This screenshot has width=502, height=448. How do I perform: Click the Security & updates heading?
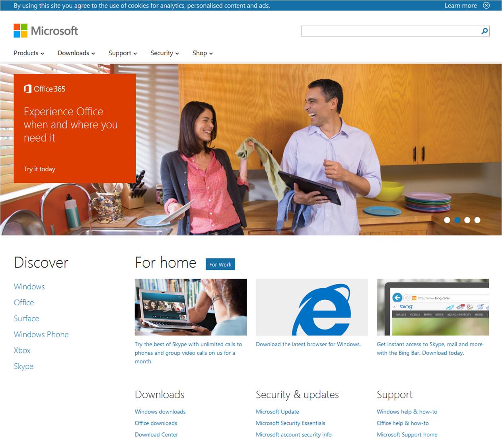click(297, 395)
